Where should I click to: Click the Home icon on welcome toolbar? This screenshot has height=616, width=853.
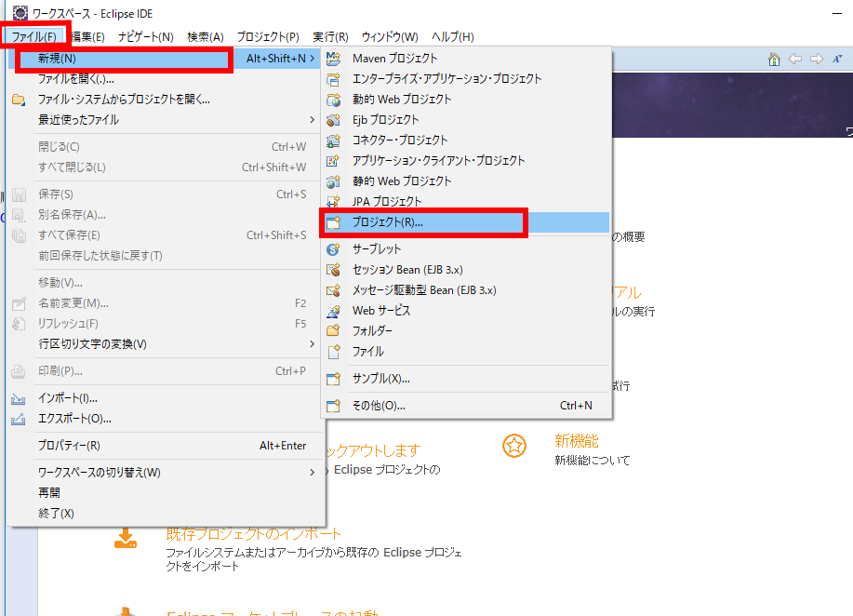(x=774, y=59)
